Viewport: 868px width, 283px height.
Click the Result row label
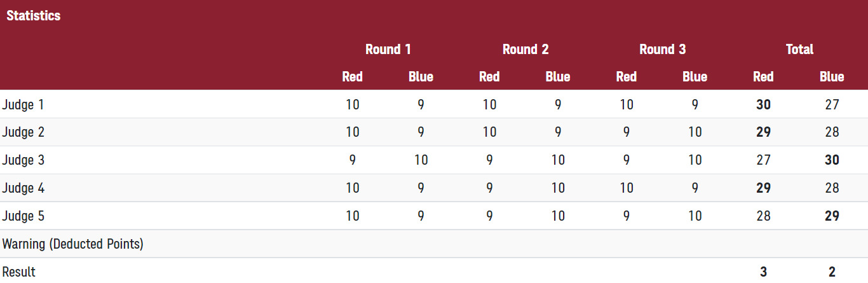[19, 272]
